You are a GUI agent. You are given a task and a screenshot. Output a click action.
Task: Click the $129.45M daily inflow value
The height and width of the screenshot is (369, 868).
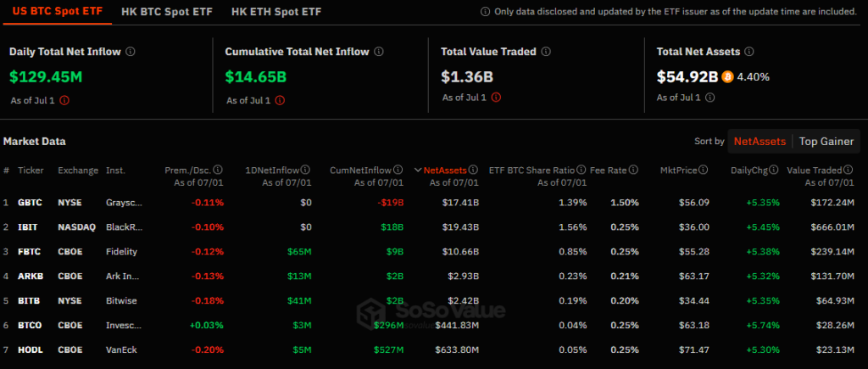tap(46, 77)
